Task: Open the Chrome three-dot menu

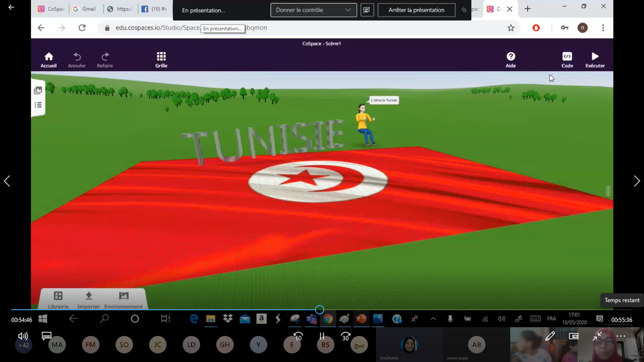Action: pyautogui.click(x=603, y=28)
